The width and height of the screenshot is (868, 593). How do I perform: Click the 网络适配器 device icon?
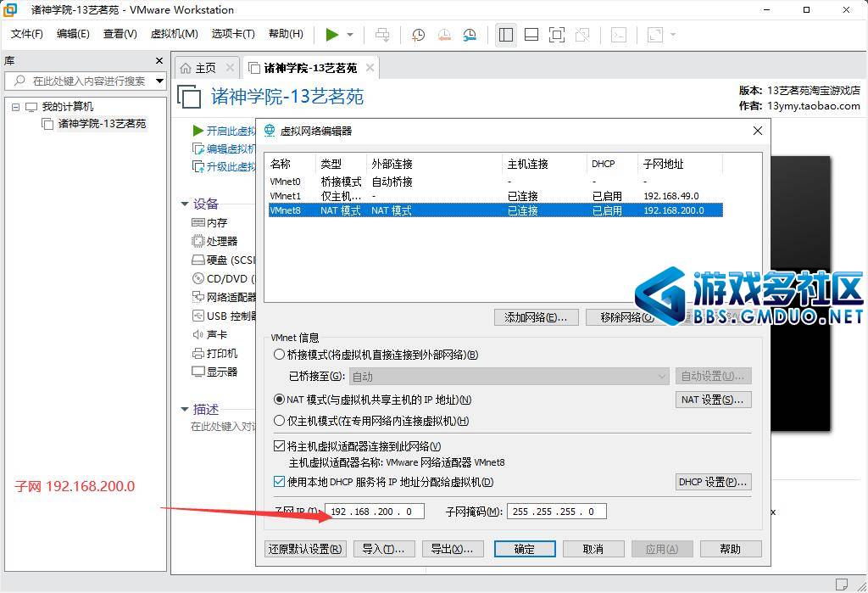(198, 297)
